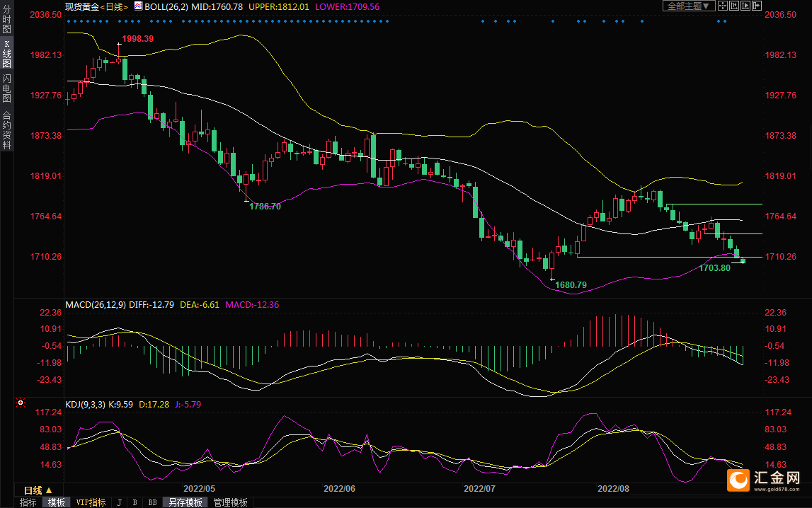812x508 pixels.
Task: Click the red sun marker icon near KDJ
Action: [21, 403]
